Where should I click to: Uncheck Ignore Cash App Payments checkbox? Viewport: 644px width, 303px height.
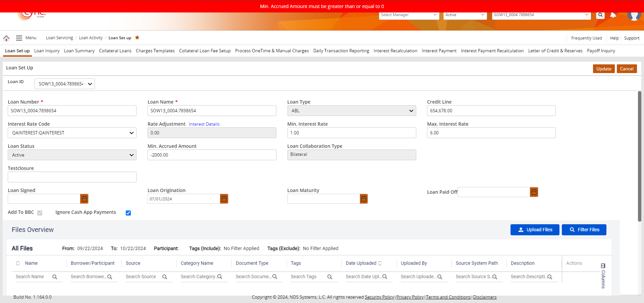pyautogui.click(x=128, y=213)
